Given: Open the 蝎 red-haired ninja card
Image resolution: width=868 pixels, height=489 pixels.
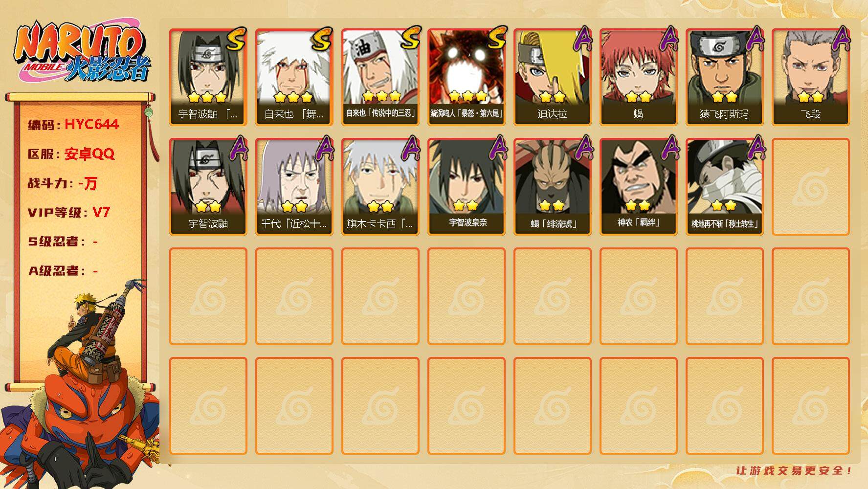Looking at the screenshot, I should click(639, 77).
